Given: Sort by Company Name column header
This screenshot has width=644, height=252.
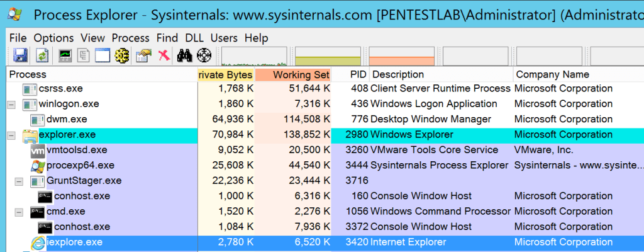Looking at the screenshot, I should click(x=548, y=74).
